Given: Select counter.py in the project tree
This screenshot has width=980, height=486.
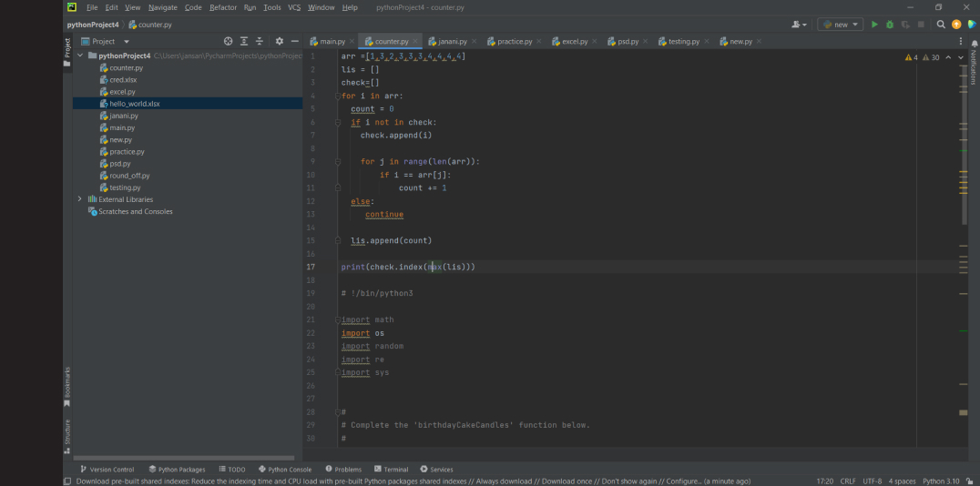Looking at the screenshot, I should 126,67.
